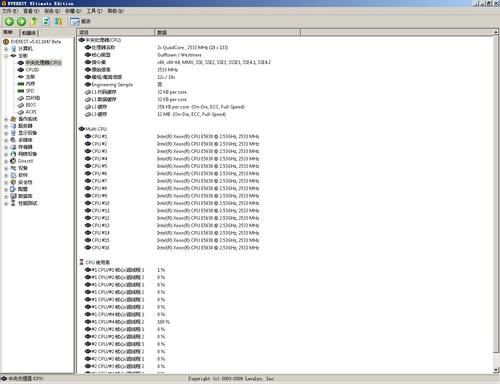The width and height of the screenshot is (500, 384).
Task: Expand the 存储器 Storage tree node
Action: pyautogui.click(x=6, y=147)
